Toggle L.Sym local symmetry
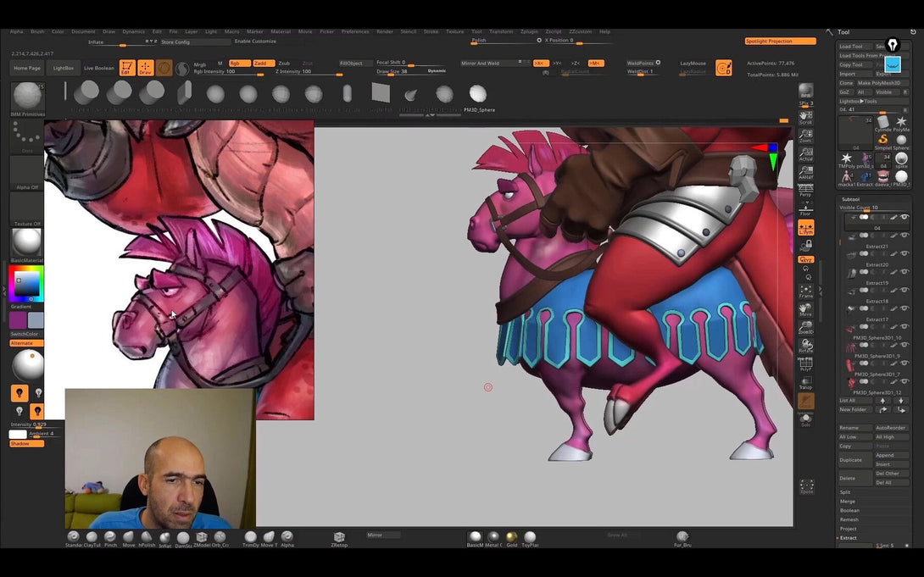 (805, 228)
